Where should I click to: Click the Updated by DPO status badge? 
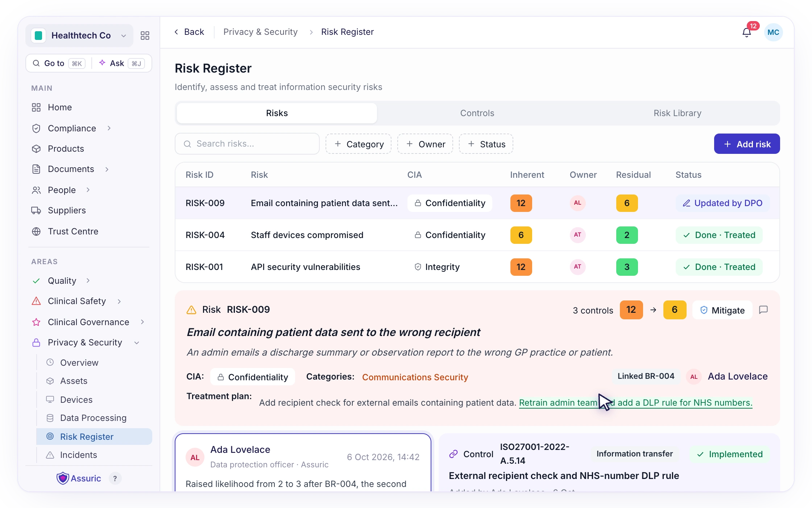[x=722, y=203]
